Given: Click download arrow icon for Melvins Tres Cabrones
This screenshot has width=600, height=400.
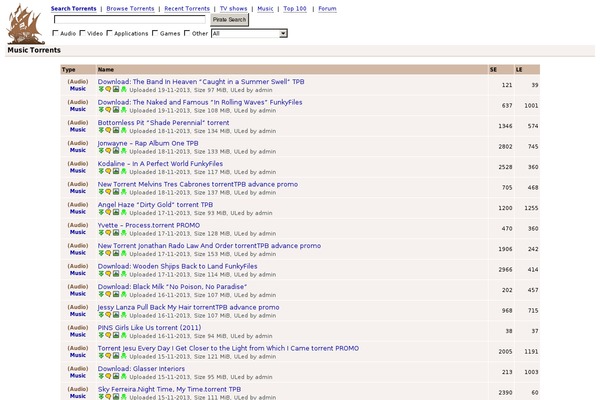Looking at the screenshot, I should click(x=101, y=192).
